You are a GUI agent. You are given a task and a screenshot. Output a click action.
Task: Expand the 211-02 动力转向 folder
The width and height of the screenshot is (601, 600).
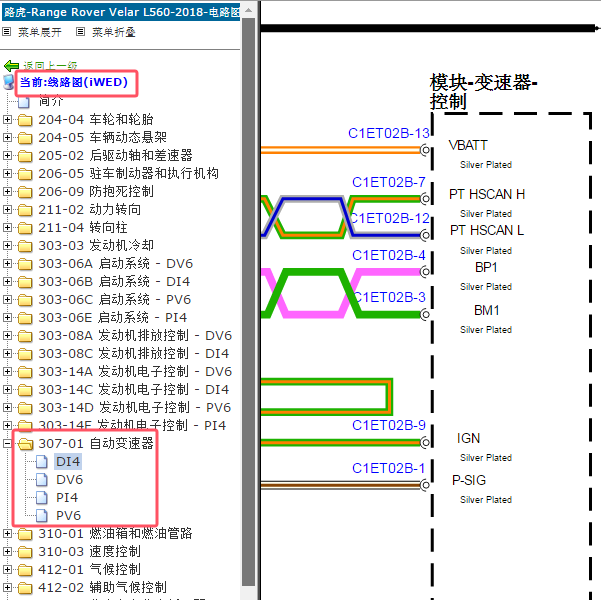[7, 209]
